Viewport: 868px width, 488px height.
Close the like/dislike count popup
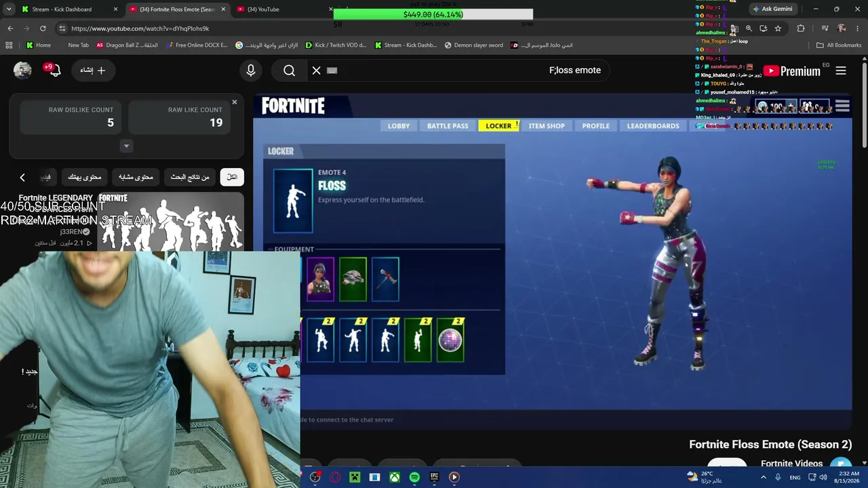click(235, 102)
